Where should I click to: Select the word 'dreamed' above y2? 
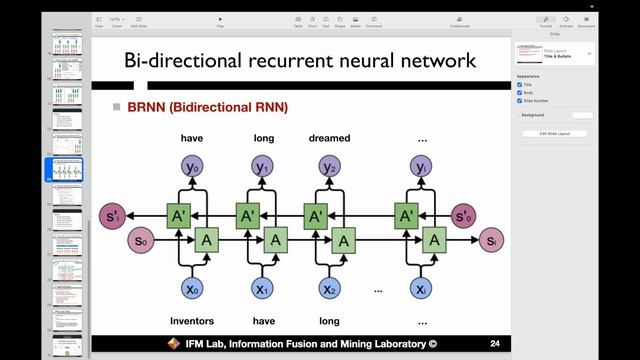[329, 138]
